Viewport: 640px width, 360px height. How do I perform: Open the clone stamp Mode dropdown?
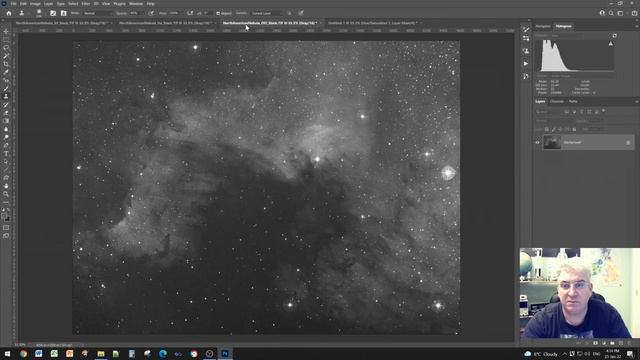[97, 13]
